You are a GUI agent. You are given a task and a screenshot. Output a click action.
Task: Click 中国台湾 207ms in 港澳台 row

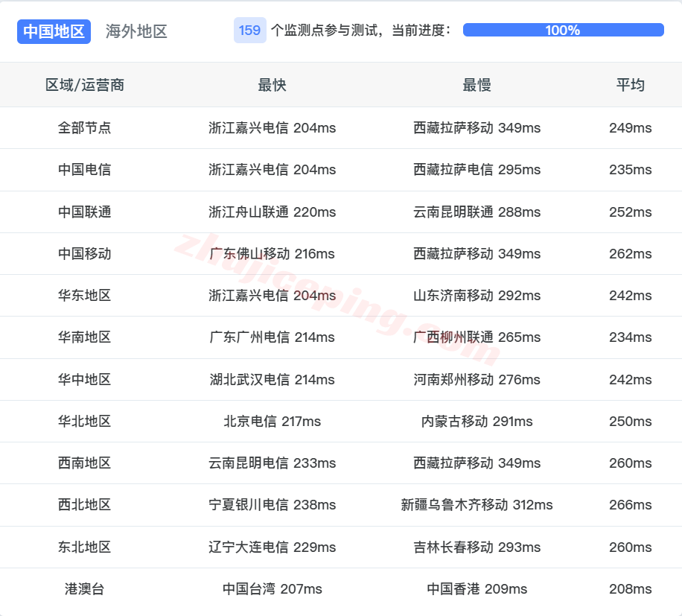coord(270,588)
